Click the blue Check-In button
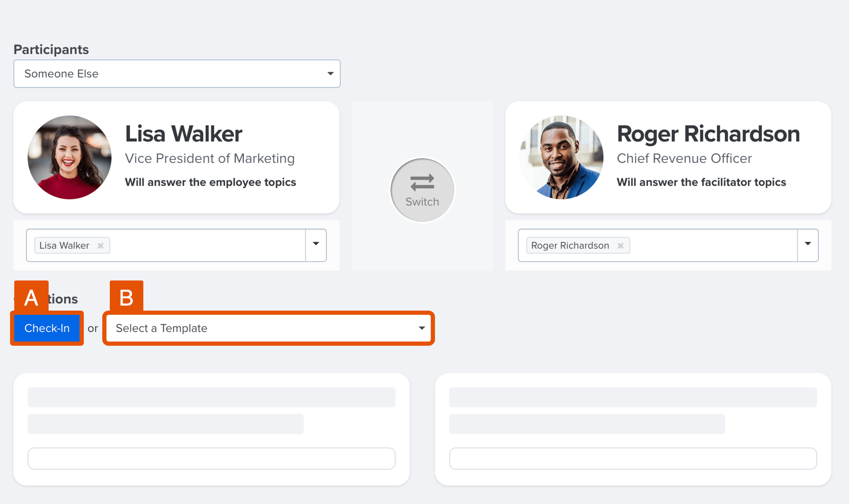Viewport: 849px width, 504px height. (47, 328)
